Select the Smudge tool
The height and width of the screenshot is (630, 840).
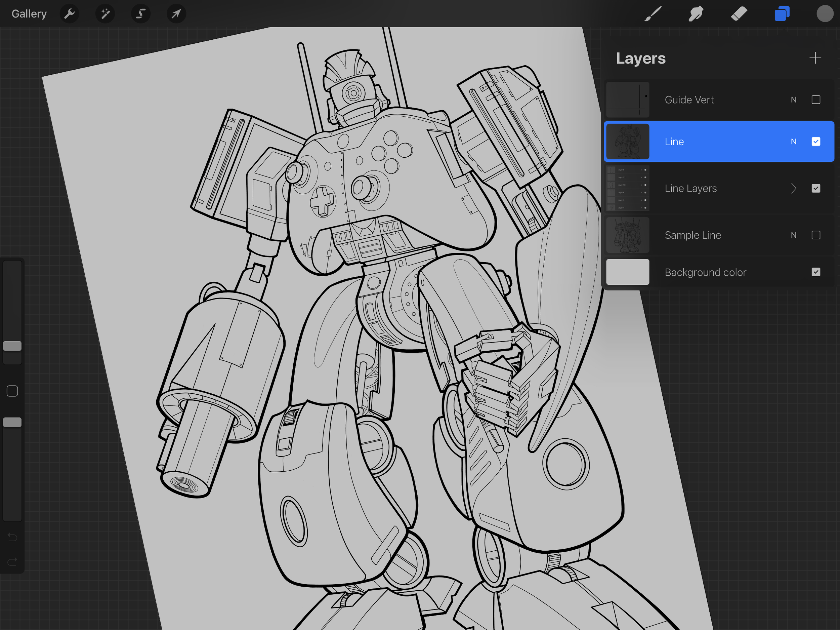[696, 14]
